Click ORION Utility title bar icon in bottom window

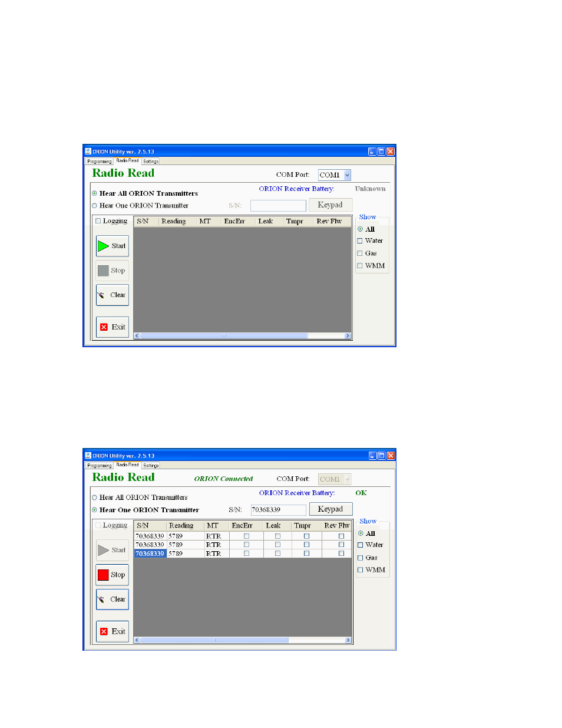click(88, 456)
